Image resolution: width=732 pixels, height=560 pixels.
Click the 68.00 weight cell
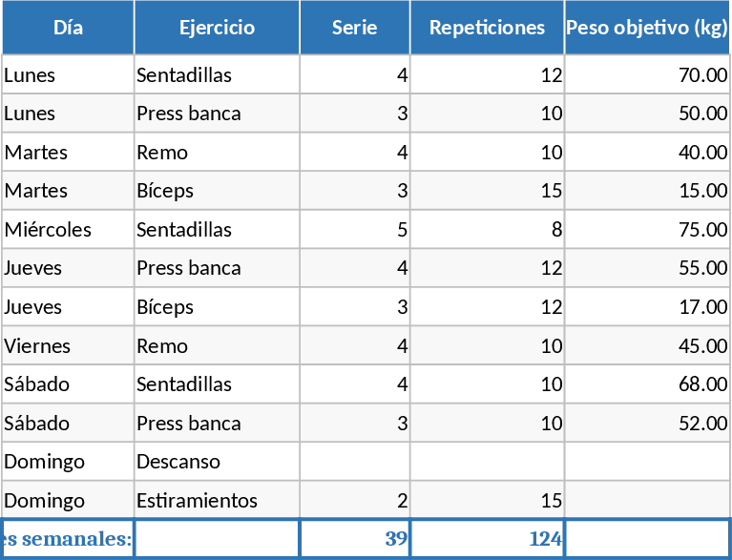pos(647,384)
